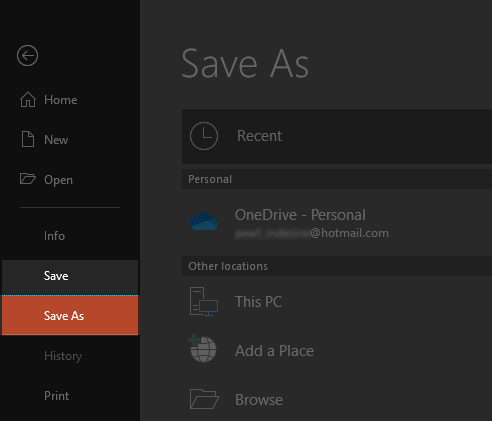Click the OneDrive cloud icon
Viewport: 492px width, 421px height.
point(204,221)
